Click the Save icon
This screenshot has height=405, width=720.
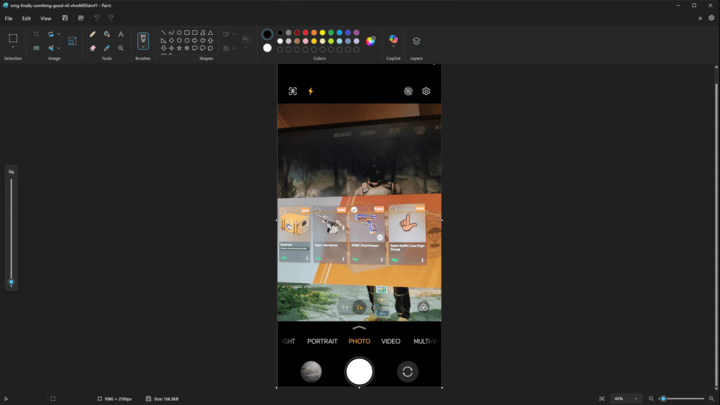point(65,18)
